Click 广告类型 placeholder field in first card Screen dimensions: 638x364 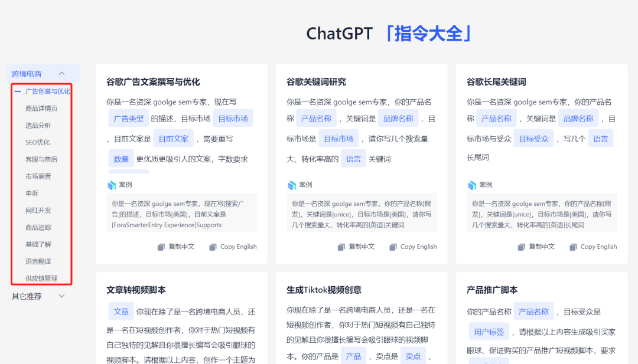point(128,119)
